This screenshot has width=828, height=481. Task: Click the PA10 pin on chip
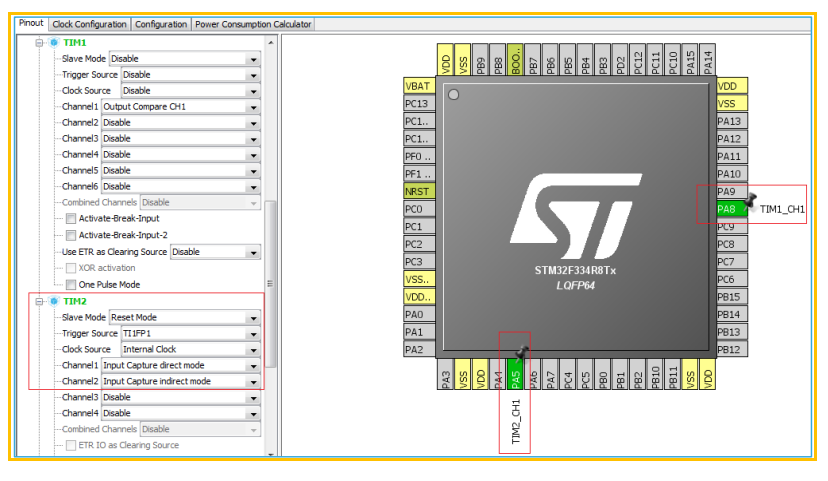(732, 174)
